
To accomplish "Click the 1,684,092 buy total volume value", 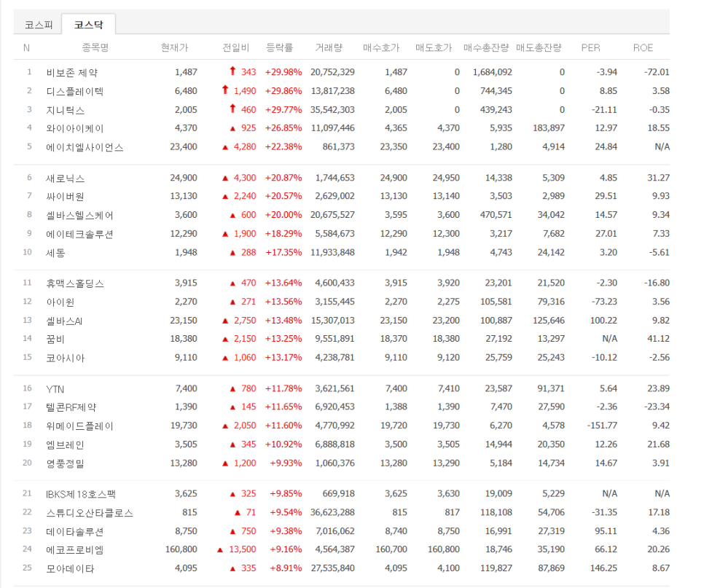I will coord(493,72).
